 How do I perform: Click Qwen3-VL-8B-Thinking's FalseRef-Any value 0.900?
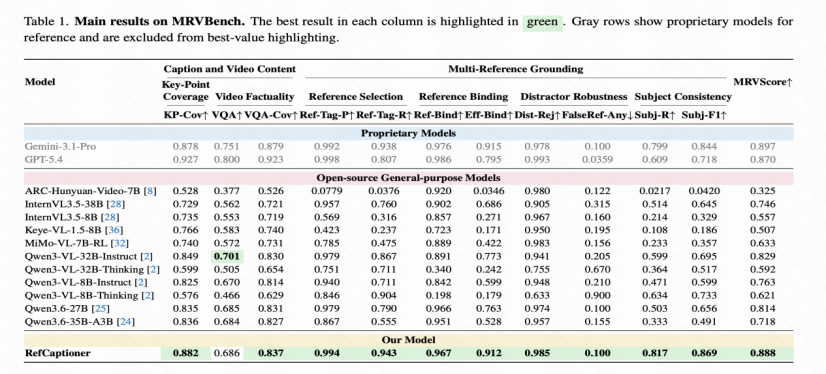click(x=597, y=296)
